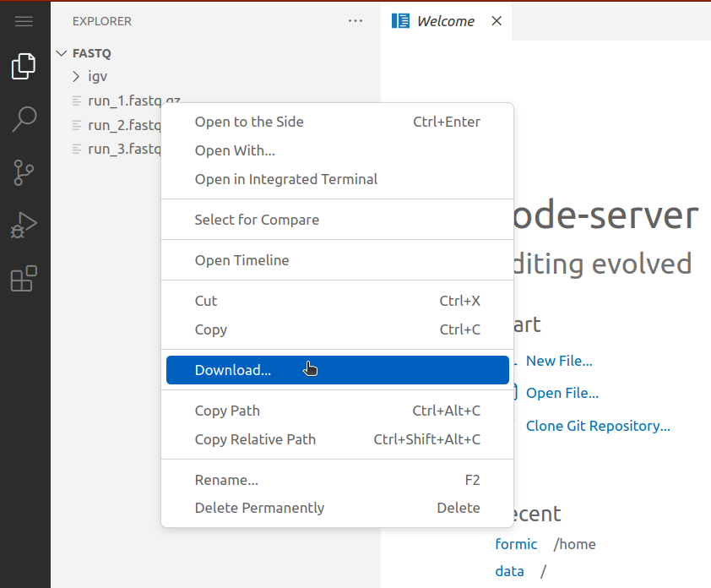The height and width of the screenshot is (588, 711).
Task: Open the Source Control view
Action: [24, 172]
